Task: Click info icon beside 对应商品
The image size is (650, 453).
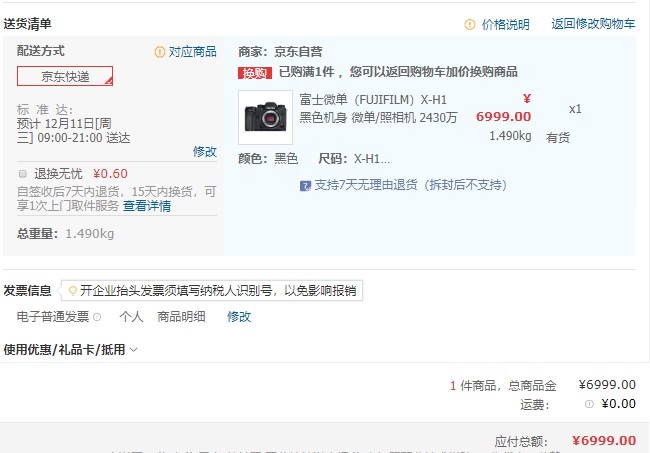Action: [x=160, y=52]
